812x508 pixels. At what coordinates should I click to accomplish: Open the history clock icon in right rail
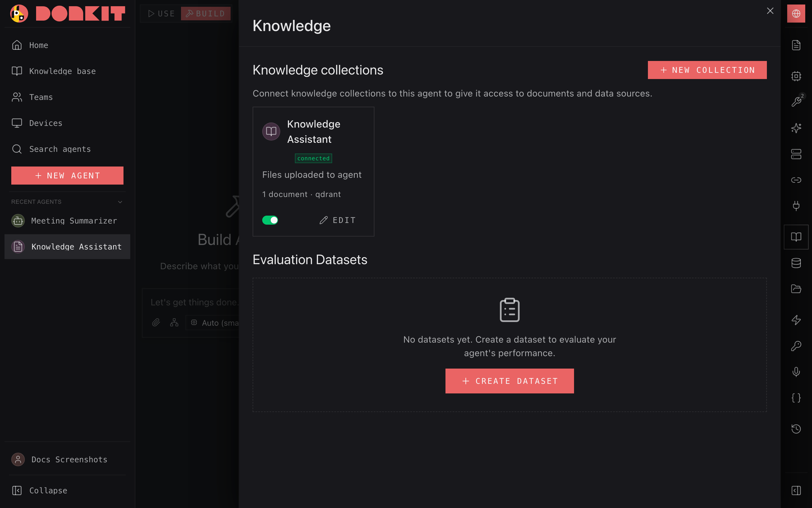[796, 429]
